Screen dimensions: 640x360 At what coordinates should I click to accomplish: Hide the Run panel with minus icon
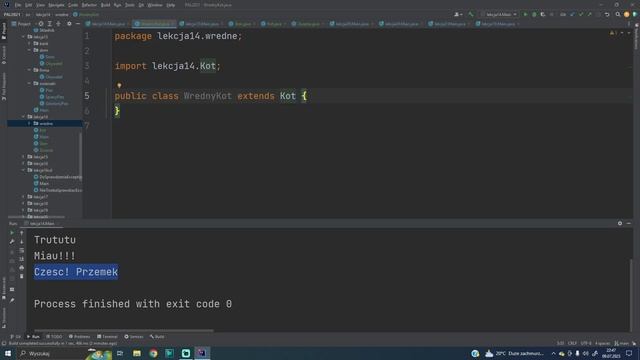pos(629,223)
